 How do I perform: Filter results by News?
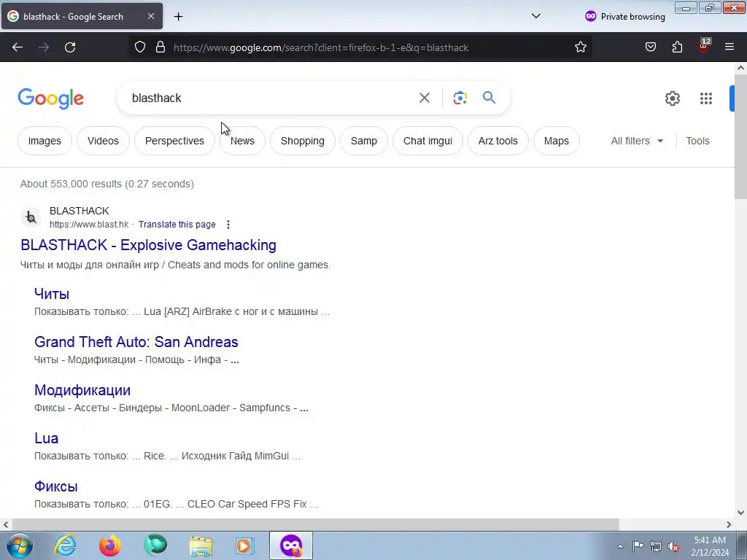[x=242, y=141]
